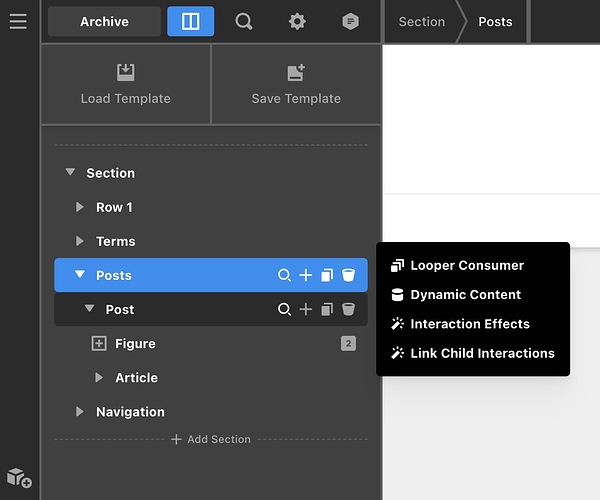Viewport: 600px width, 500px height.
Task: Select Section in the breadcrumb
Action: point(421,21)
